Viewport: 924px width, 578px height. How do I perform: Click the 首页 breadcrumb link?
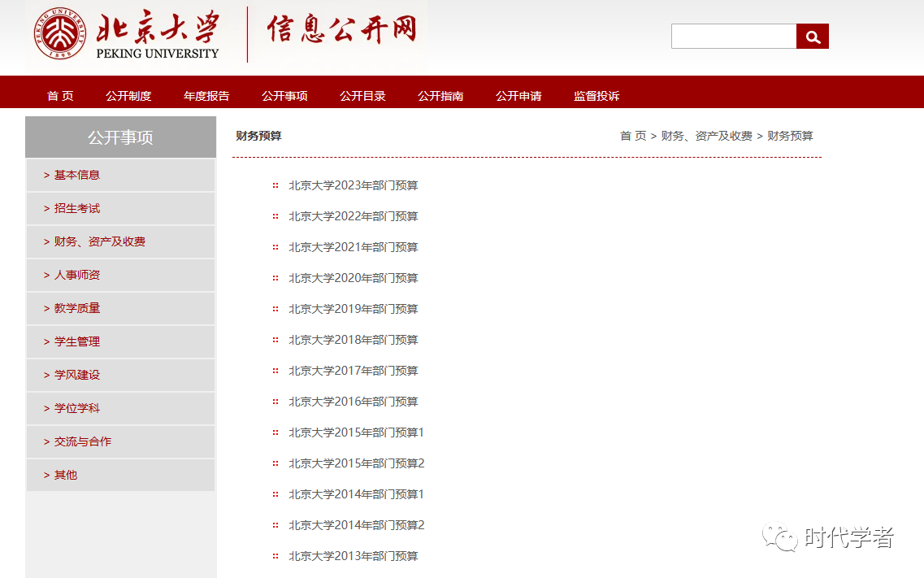click(633, 136)
